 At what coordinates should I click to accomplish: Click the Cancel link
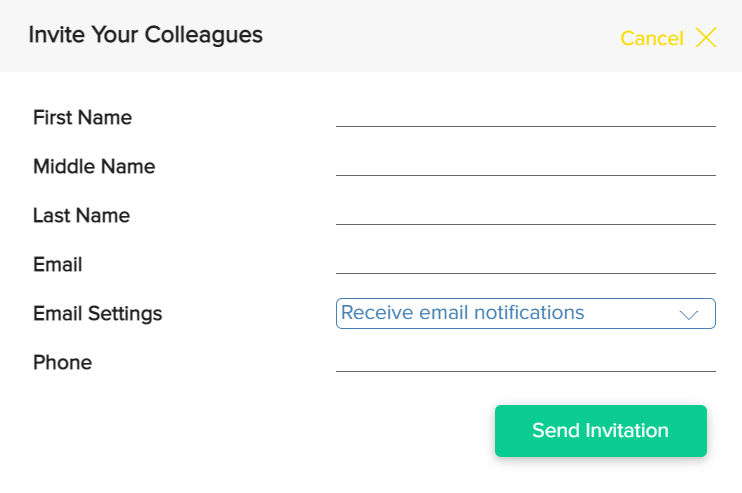click(x=651, y=38)
